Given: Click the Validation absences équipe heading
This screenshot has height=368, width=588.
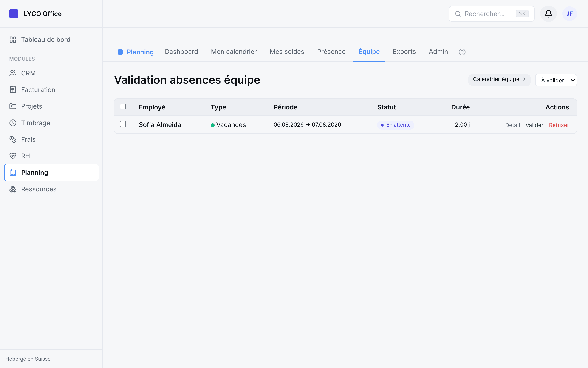Looking at the screenshot, I should pyautogui.click(x=187, y=80).
